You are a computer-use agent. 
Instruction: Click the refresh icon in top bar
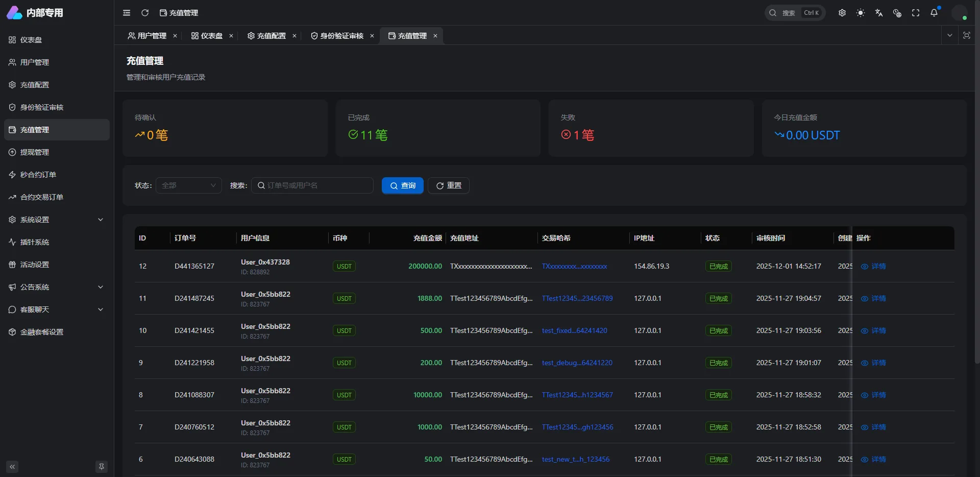145,13
